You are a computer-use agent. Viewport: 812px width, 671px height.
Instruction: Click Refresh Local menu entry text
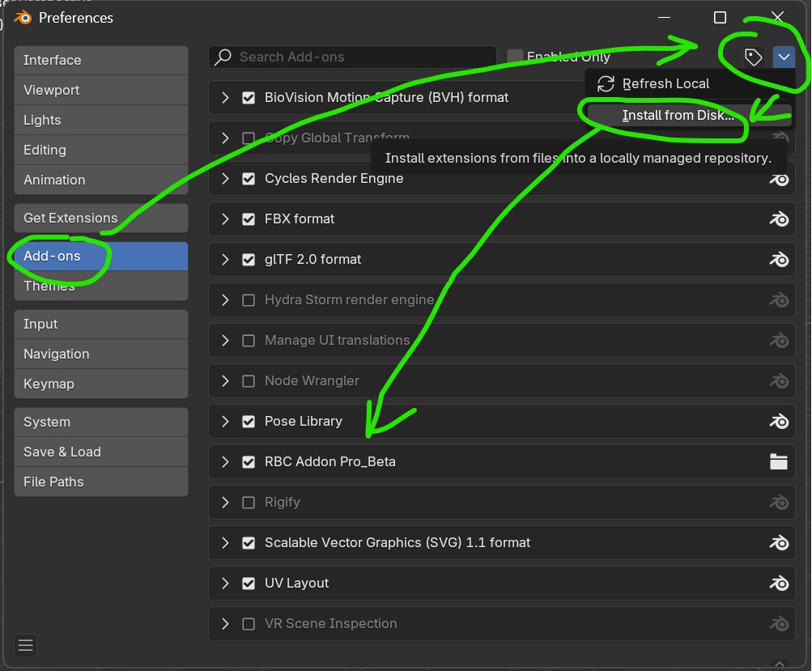pyautogui.click(x=665, y=84)
